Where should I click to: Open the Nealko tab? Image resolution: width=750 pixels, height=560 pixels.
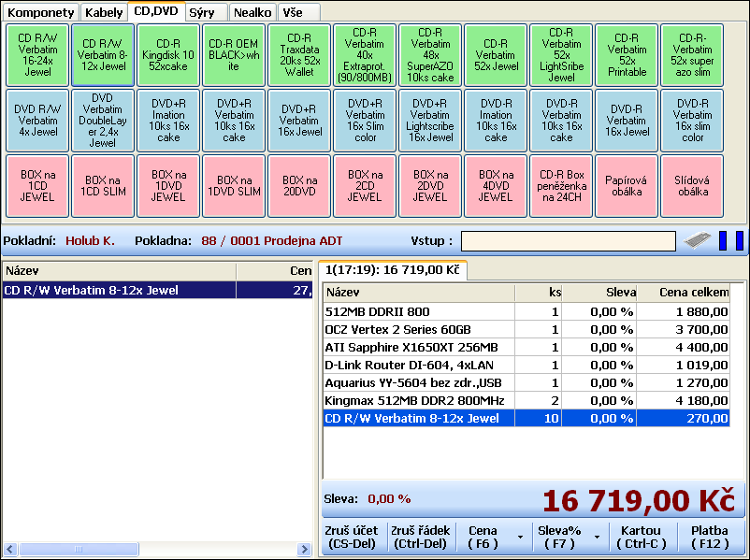click(252, 12)
